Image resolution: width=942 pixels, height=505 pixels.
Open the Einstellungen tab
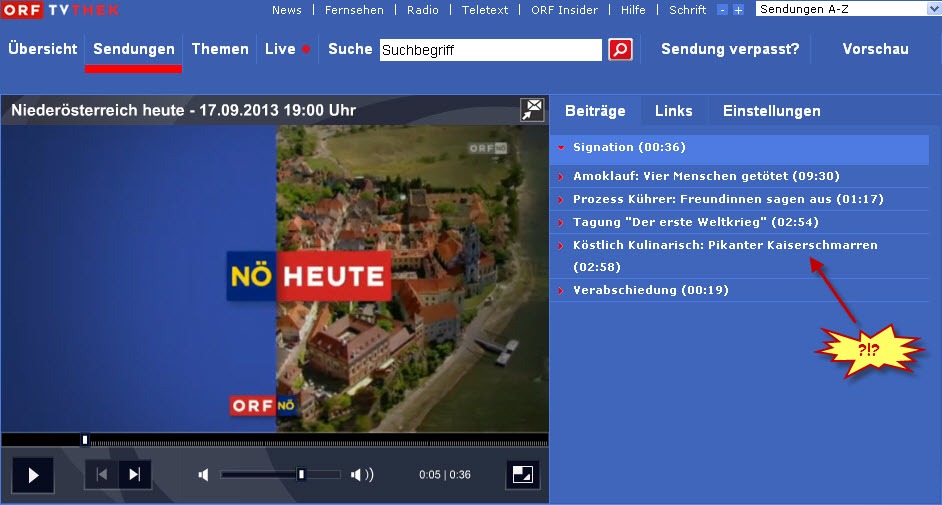pyautogui.click(x=771, y=111)
